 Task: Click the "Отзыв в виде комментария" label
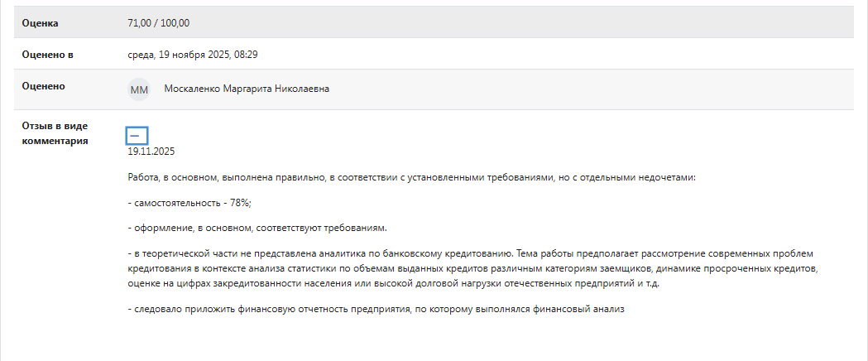point(55,133)
